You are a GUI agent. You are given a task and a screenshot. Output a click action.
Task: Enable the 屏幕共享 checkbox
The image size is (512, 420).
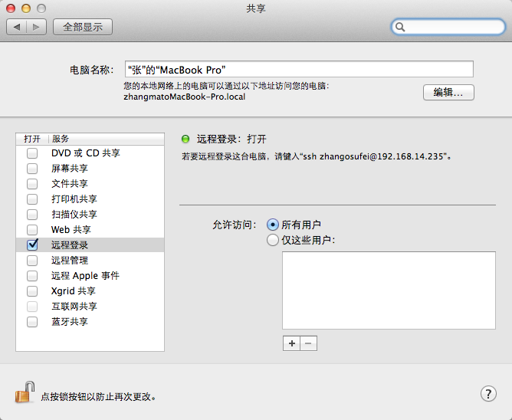click(x=32, y=168)
